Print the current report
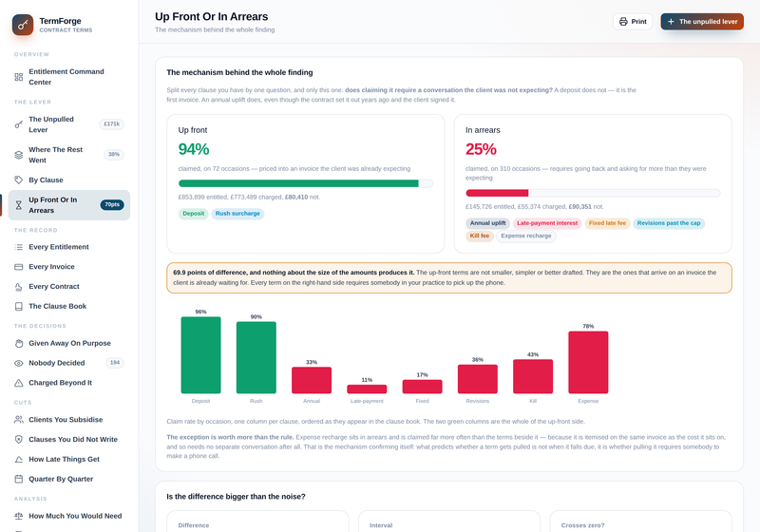Image resolution: width=760 pixels, height=532 pixels. [633, 22]
